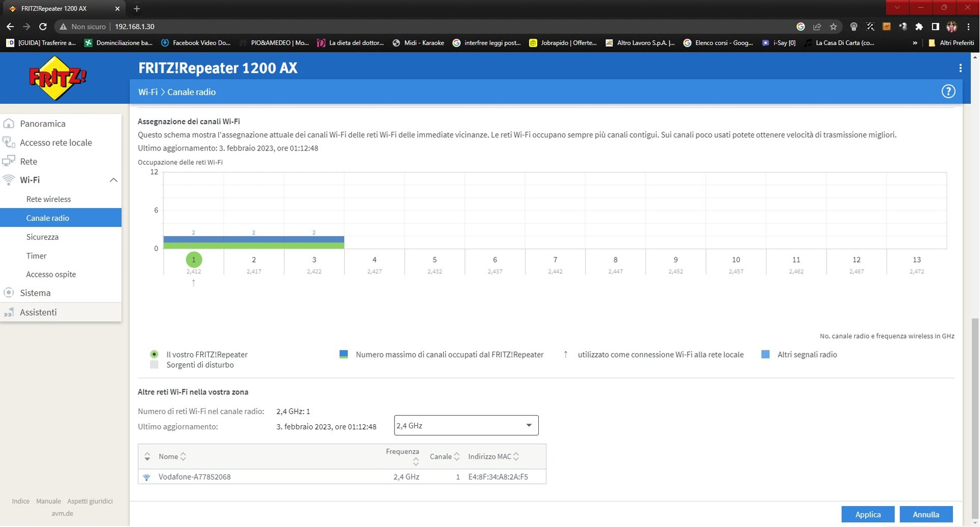The height and width of the screenshot is (527, 980).
Task: Click the Accesso rete locale icon
Action: 9,142
